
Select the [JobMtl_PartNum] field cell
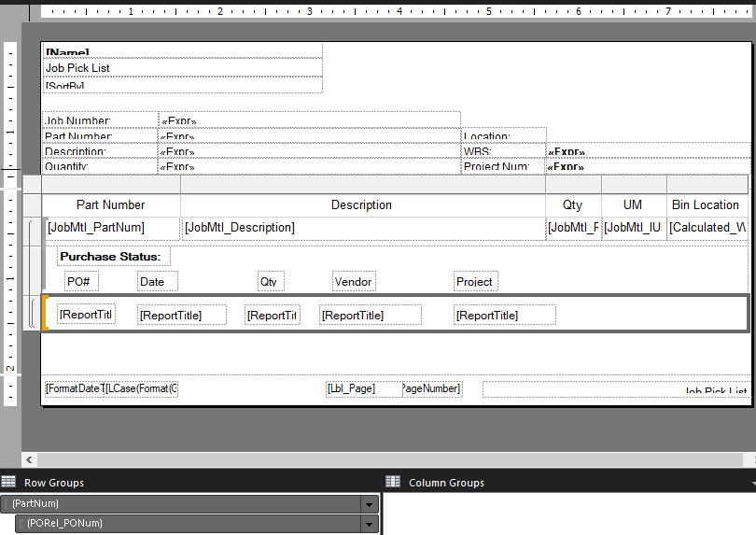click(x=111, y=228)
